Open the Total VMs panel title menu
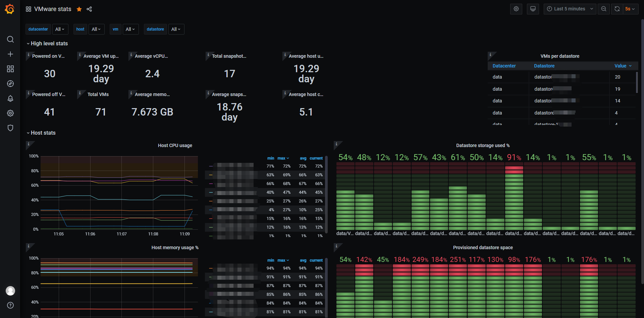This screenshot has width=644, height=318. point(98,94)
